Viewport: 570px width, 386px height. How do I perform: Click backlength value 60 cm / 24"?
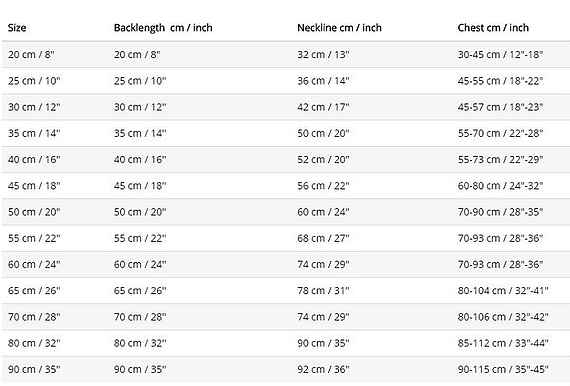[x=140, y=265]
